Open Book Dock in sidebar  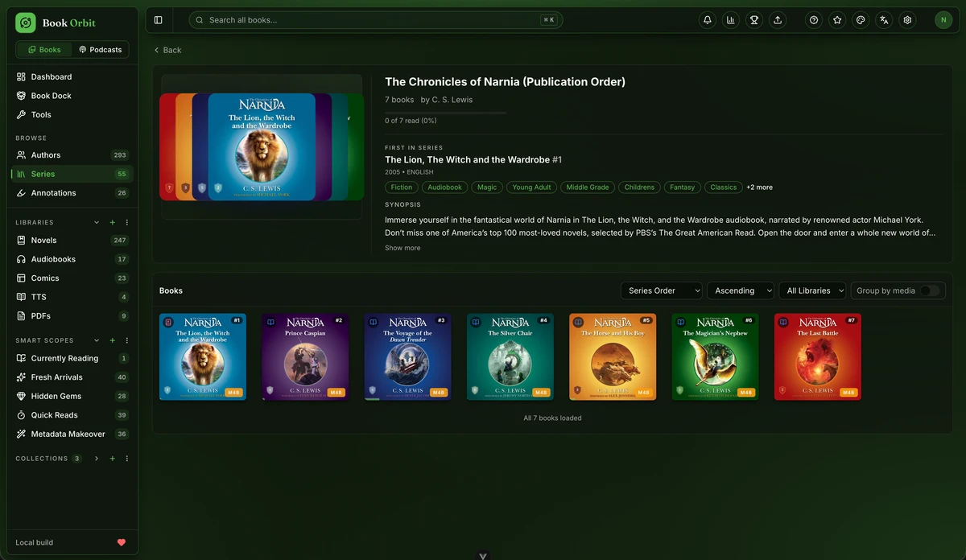(x=72, y=96)
